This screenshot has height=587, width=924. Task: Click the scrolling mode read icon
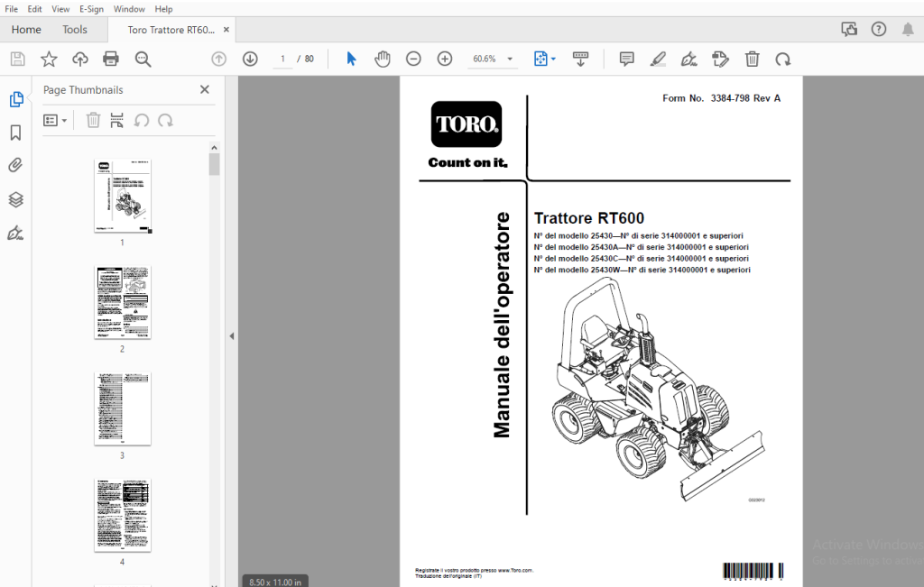pos(580,59)
